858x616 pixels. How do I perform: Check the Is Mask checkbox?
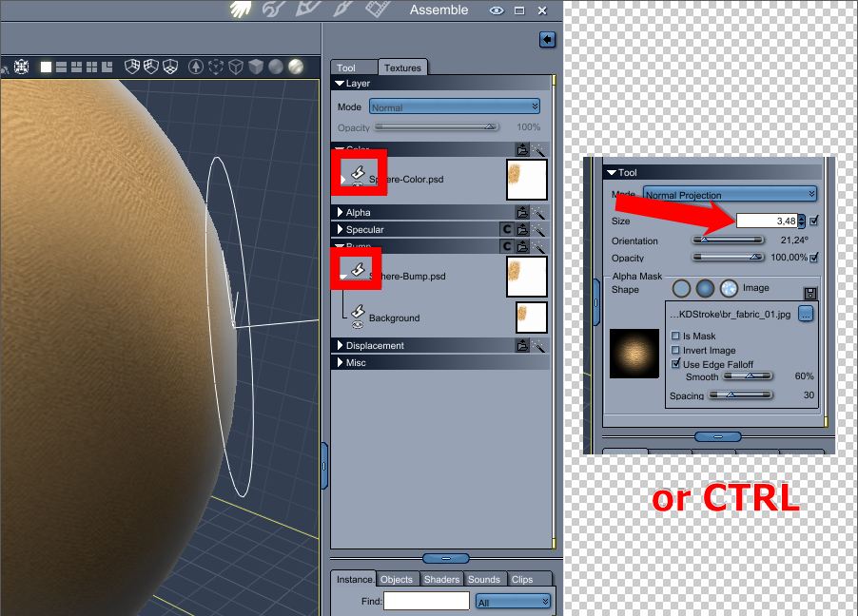(x=675, y=336)
